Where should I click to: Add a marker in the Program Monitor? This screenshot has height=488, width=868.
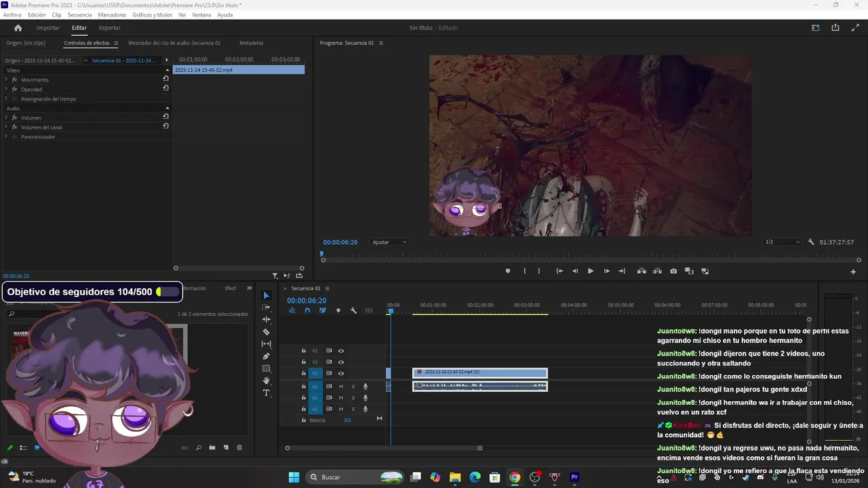point(507,271)
